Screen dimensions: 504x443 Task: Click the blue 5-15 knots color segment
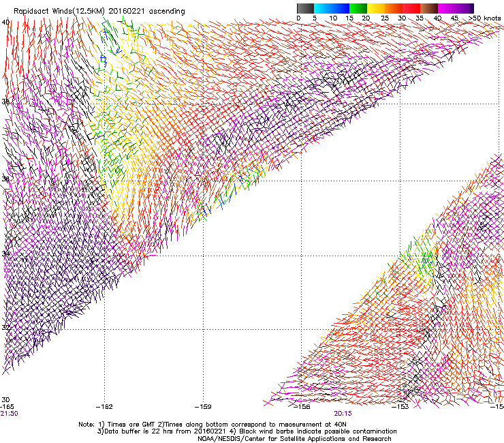332,8
